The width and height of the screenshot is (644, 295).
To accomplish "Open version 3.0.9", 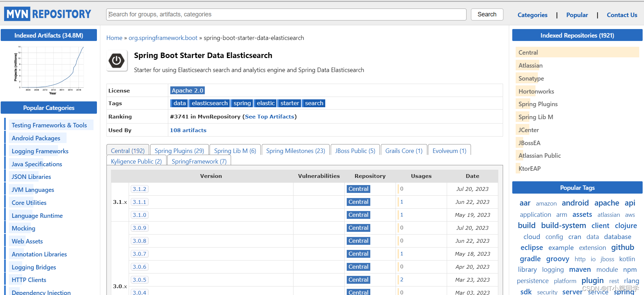I will point(139,228).
